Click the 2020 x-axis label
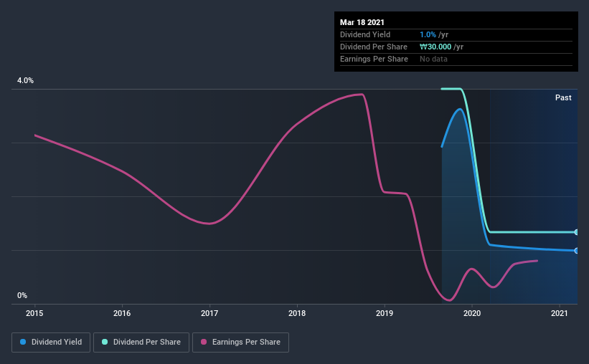The width and height of the screenshot is (589, 364). [472, 313]
